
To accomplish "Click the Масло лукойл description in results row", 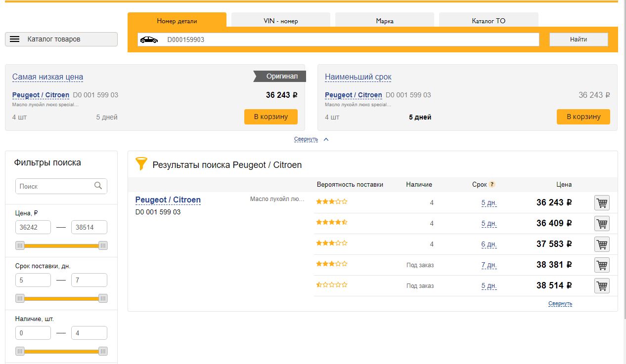I will [277, 199].
